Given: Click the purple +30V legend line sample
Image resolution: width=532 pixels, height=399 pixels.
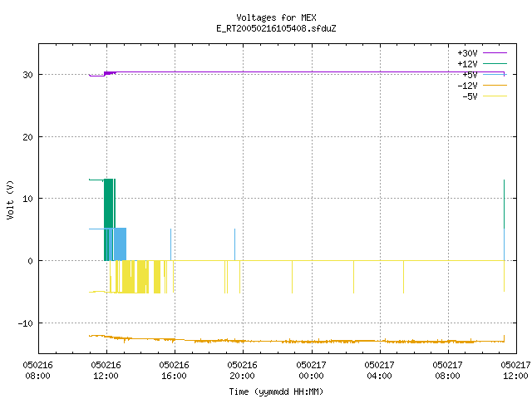Looking at the screenshot, I should (x=495, y=53).
